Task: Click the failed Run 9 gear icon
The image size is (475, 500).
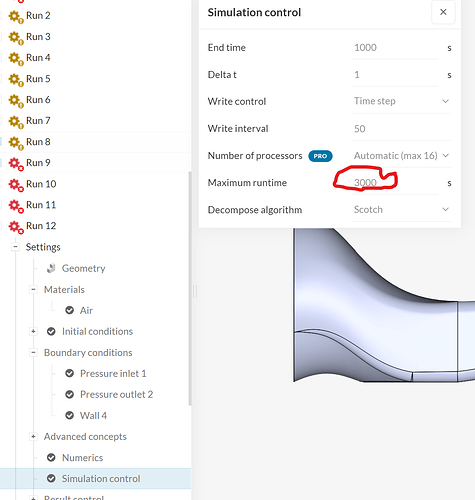Action: pos(16,164)
